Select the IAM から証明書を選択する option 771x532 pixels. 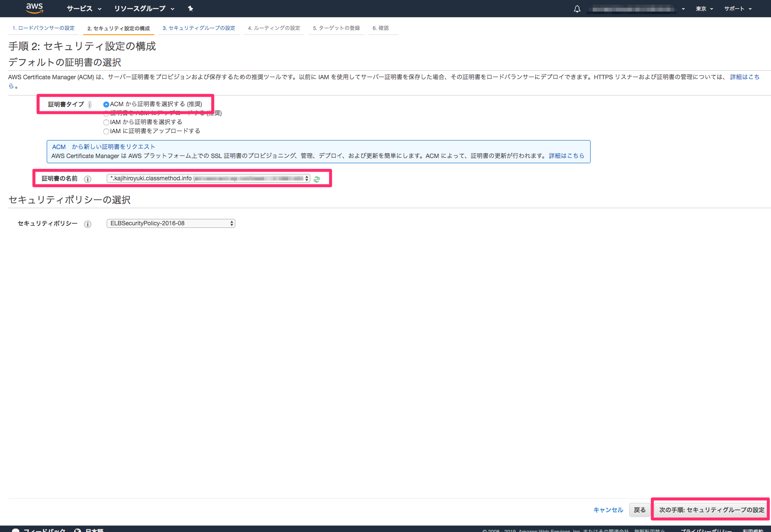(106, 122)
